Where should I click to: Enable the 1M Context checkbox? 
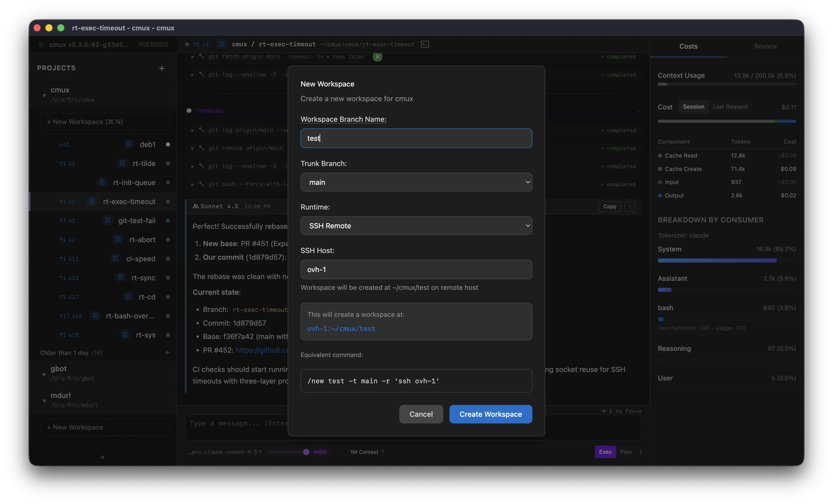[x=345, y=452]
